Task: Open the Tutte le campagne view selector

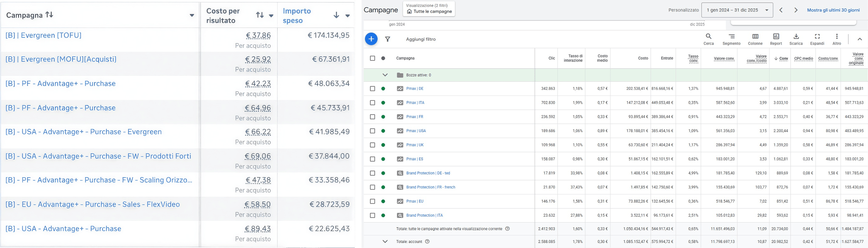Action: (x=429, y=8)
